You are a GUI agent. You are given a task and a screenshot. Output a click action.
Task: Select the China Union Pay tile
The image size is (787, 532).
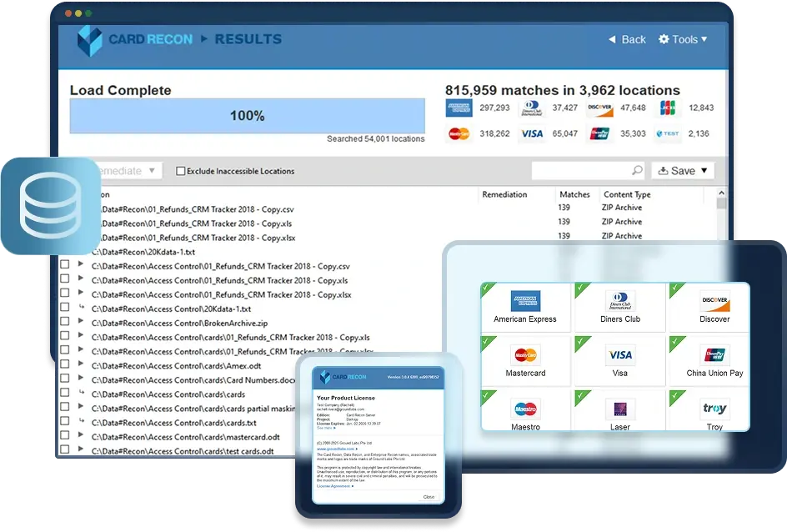click(x=714, y=361)
